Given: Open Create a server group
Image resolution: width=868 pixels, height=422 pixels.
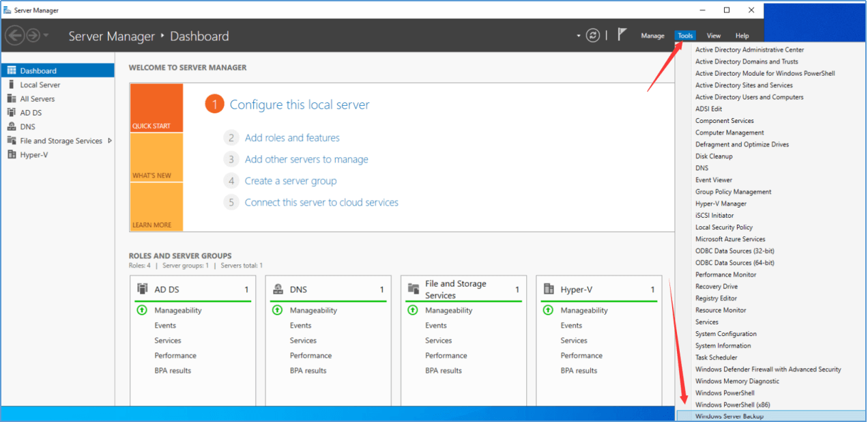Looking at the screenshot, I should tap(290, 180).
